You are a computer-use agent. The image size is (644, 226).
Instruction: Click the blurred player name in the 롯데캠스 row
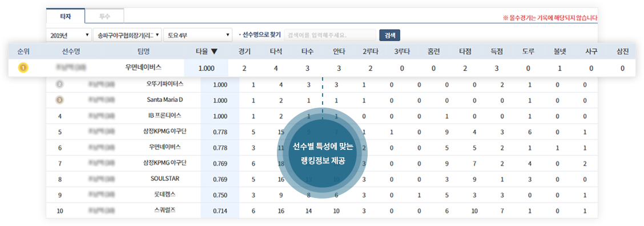[x=101, y=195]
